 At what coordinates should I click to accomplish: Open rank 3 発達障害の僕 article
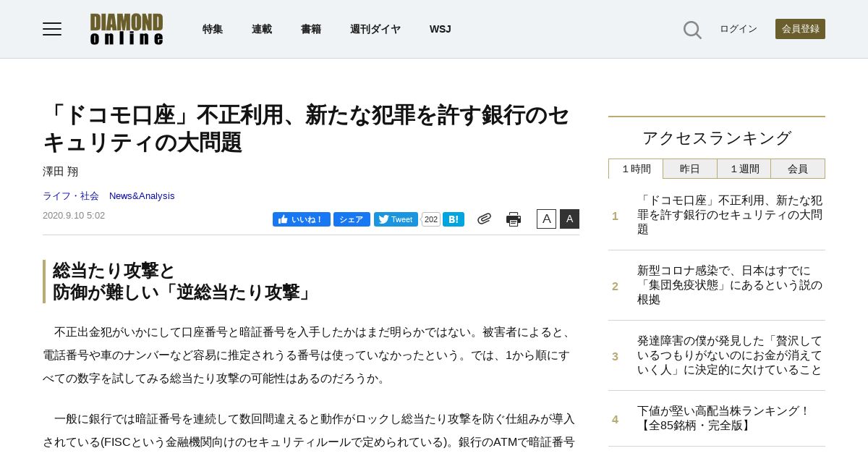730,355
